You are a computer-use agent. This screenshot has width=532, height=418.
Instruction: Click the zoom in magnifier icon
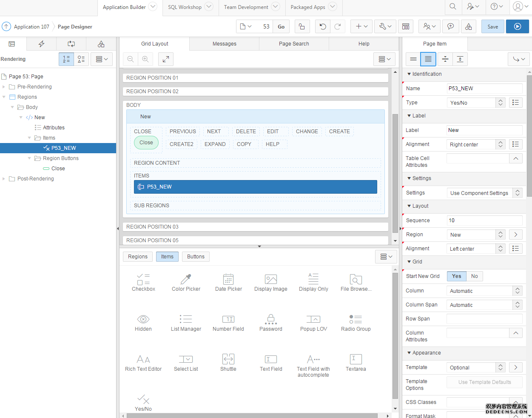point(145,59)
